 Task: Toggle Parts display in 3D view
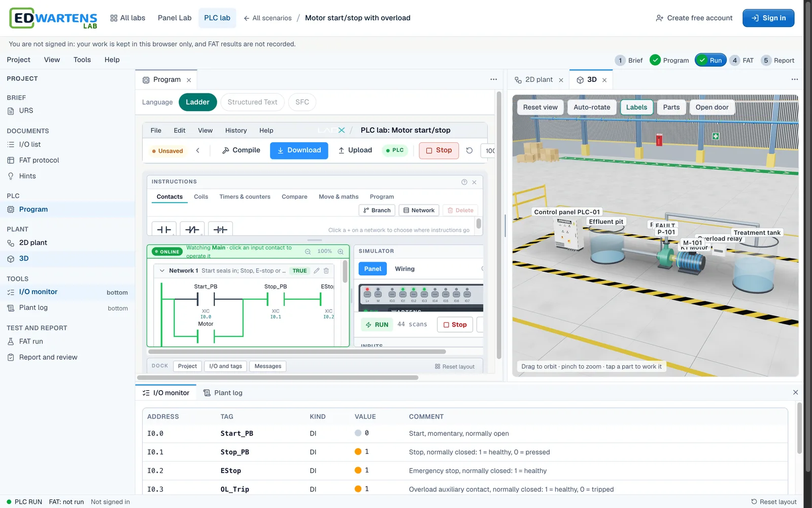point(671,107)
